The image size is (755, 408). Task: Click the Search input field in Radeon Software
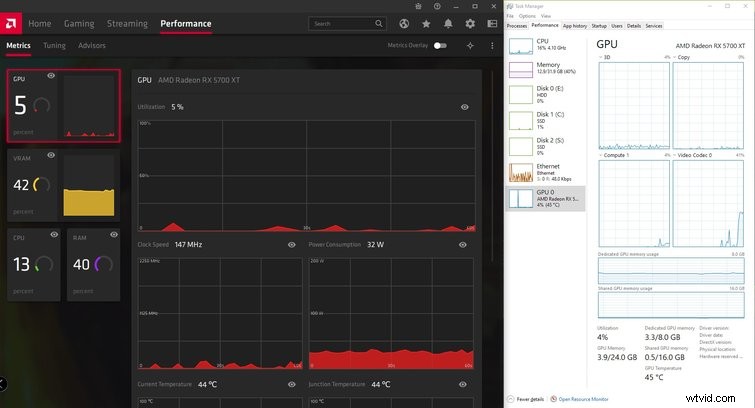pyautogui.click(x=347, y=24)
